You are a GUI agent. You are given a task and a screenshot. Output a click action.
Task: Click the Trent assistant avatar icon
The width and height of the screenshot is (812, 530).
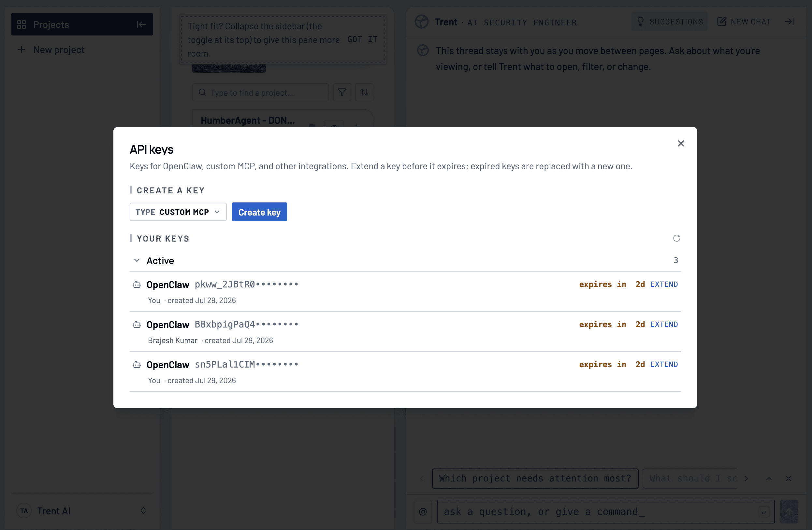421,22
